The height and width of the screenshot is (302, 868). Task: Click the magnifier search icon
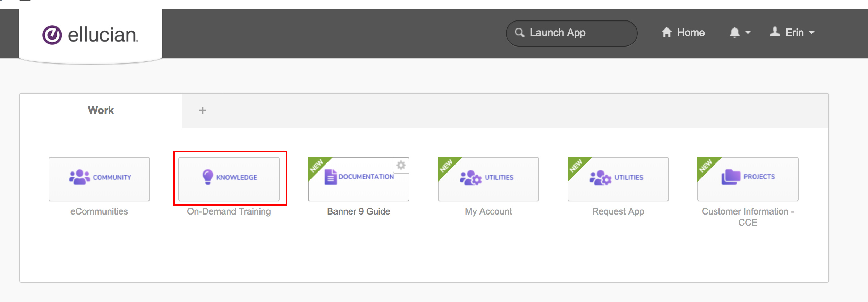[x=519, y=33]
